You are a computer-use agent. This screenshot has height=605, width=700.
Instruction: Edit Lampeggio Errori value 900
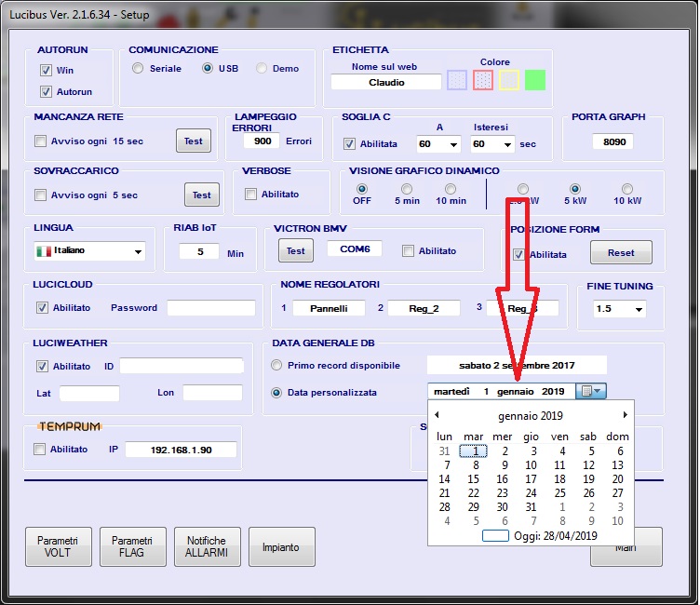pyautogui.click(x=262, y=141)
